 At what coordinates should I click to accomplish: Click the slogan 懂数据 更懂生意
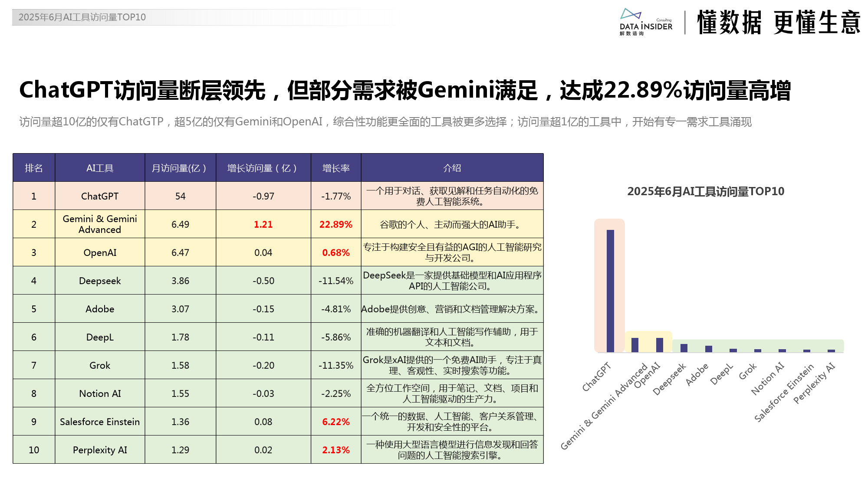click(x=779, y=23)
